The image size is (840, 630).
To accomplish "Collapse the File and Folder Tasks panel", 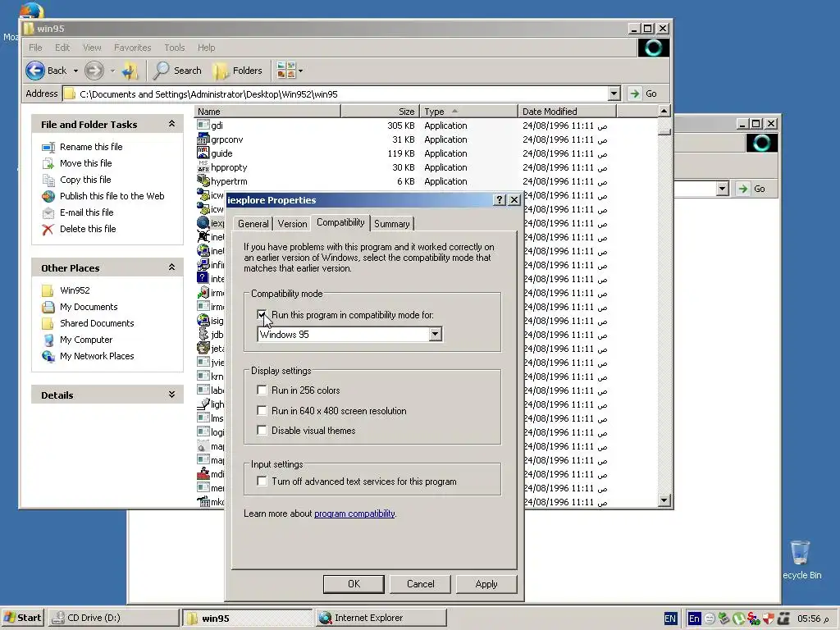I will pos(171,124).
